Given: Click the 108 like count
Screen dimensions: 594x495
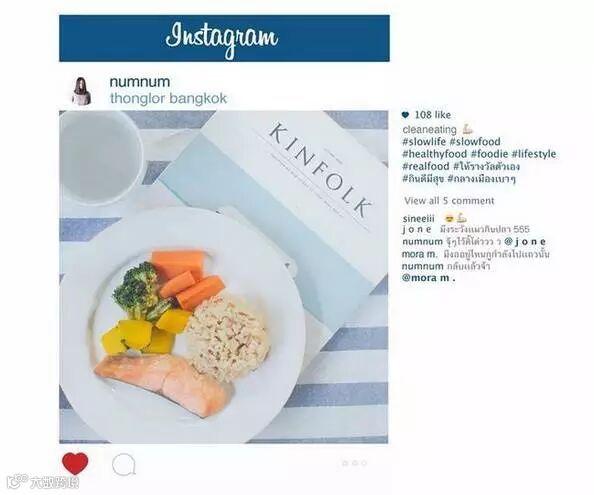Looking at the screenshot, I should (x=433, y=115).
